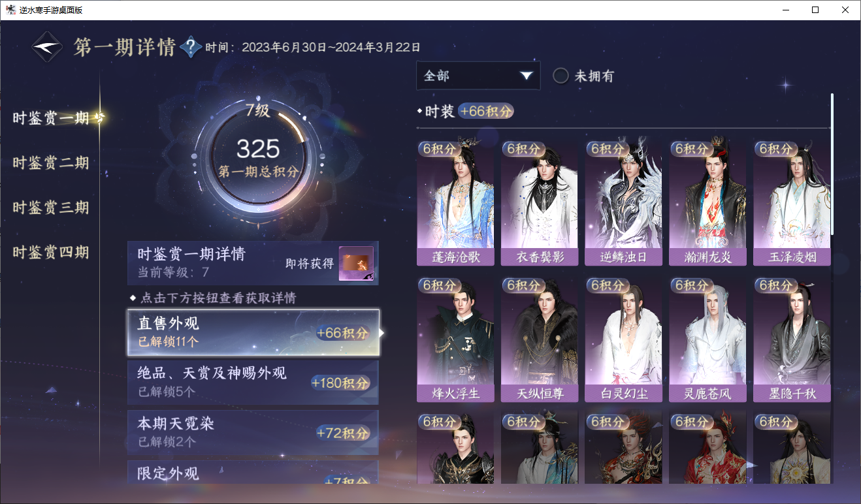Select the 衣香鬓影 outfit card
Screen dimensions: 861x504
tap(540, 202)
